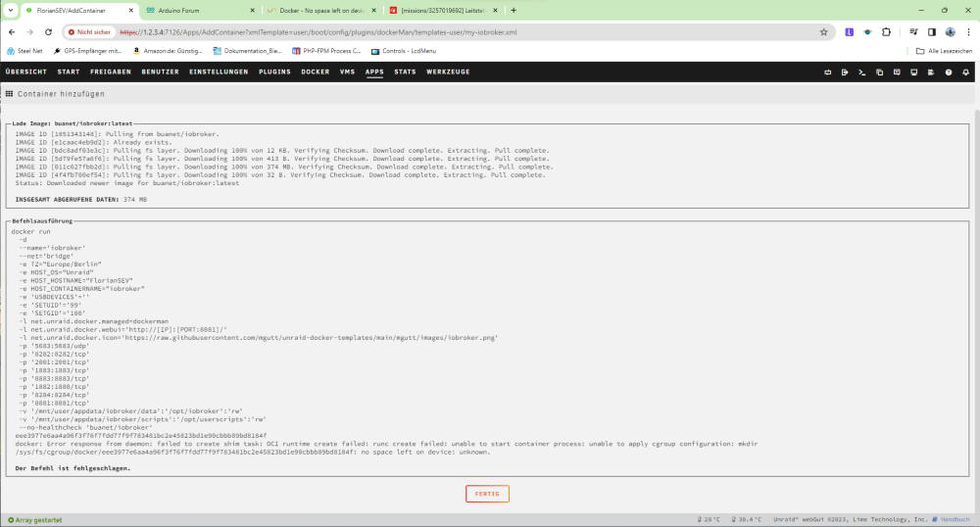Open the APPS menu item

coord(374,72)
